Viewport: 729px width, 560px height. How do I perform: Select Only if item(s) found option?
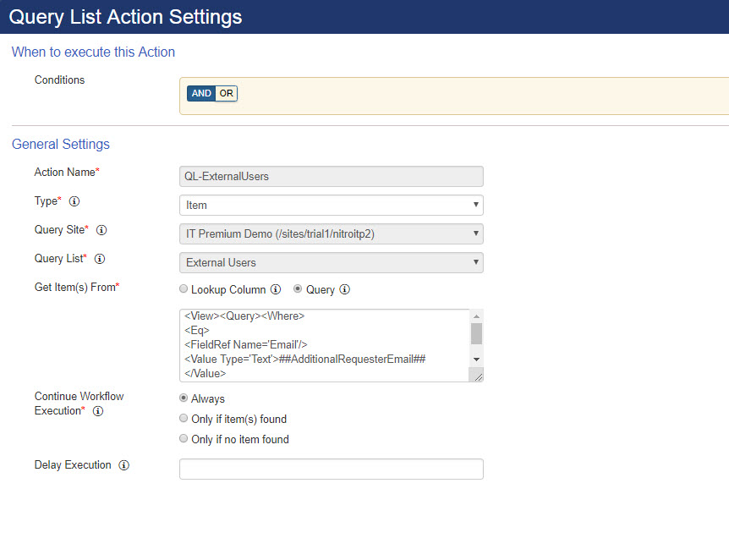(184, 419)
